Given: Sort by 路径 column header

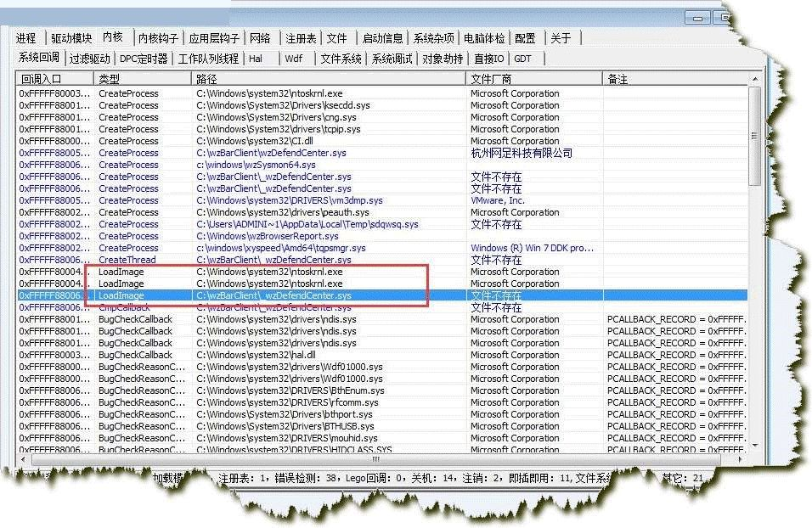Looking at the screenshot, I should pos(329,79).
